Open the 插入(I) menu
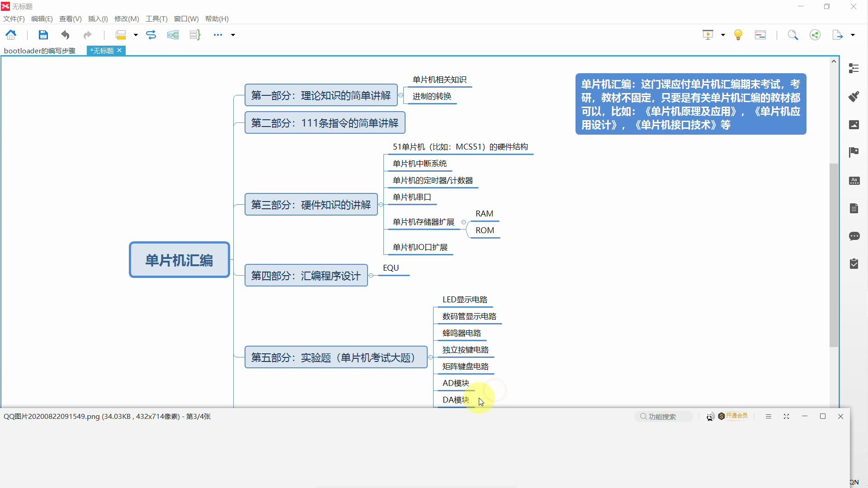The width and height of the screenshot is (868, 488). [98, 19]
